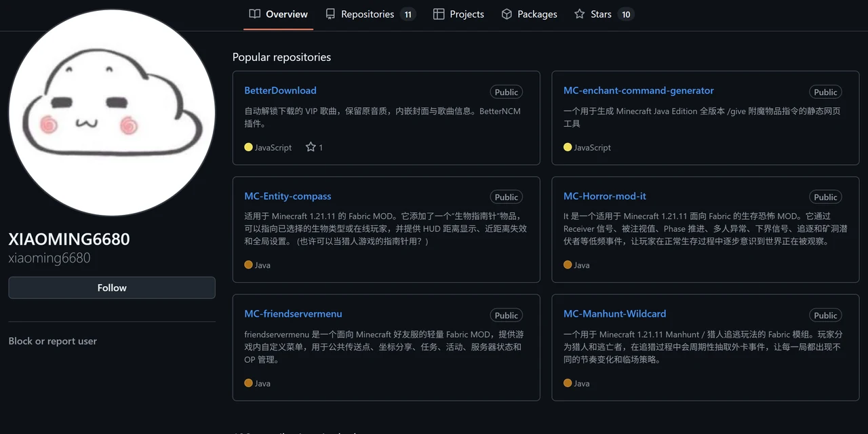Open the MC-Entity-compass repository
This screenshot has width=868, height=434.
(x=288, y=197)
